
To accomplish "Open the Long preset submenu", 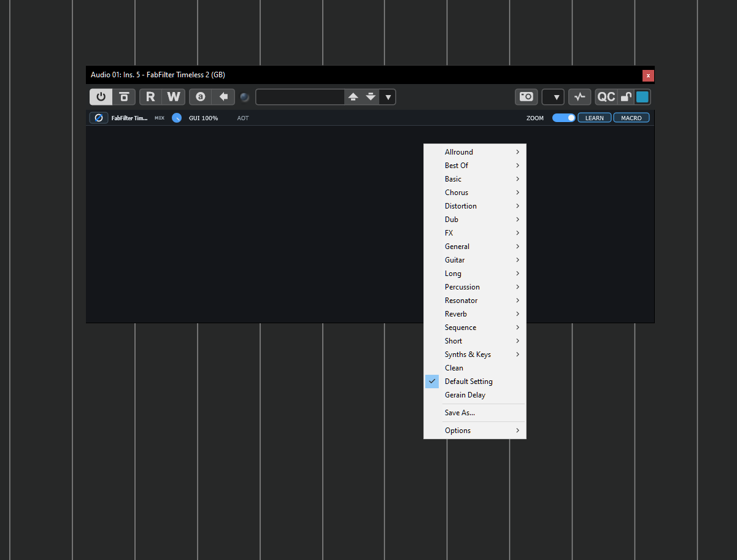I will (475, 274).
